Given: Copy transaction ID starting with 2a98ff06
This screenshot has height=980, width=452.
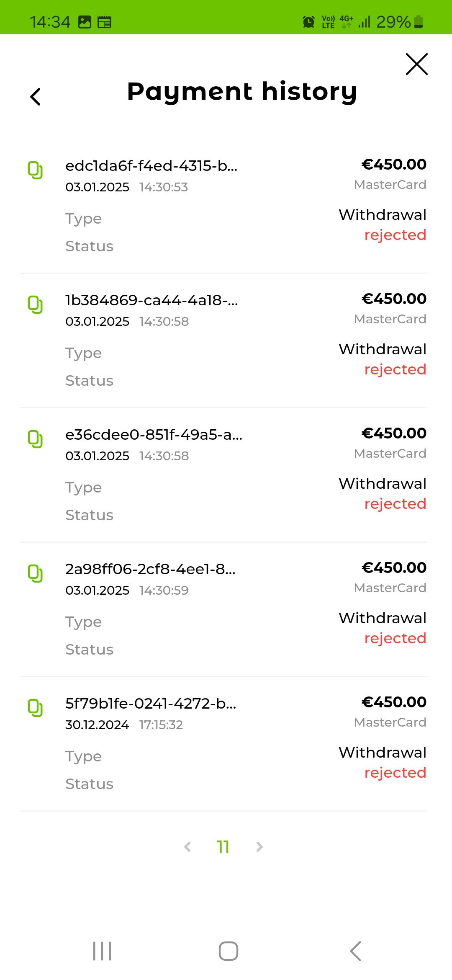Looking at the screenshot, I should click(35, 573).
